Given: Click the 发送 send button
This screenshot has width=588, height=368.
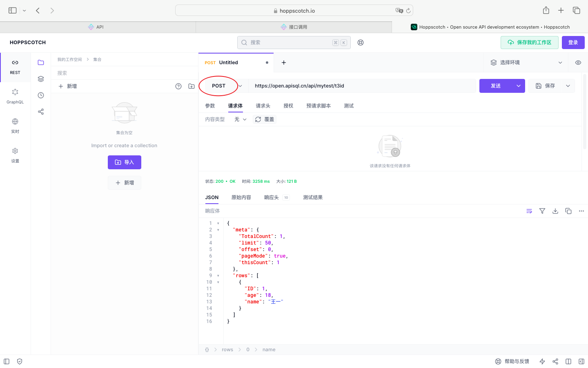Looking at the screenshot, I should [x=496, y=86].
